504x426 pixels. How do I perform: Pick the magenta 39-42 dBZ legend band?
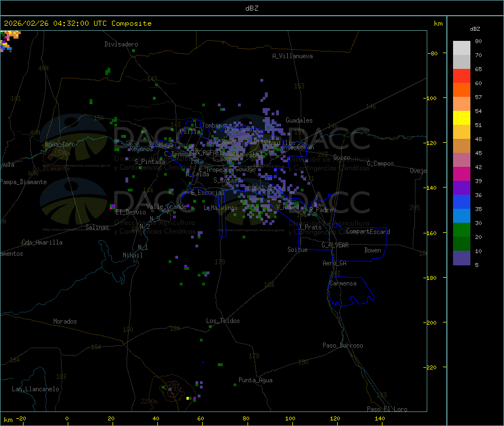(461, 174)
